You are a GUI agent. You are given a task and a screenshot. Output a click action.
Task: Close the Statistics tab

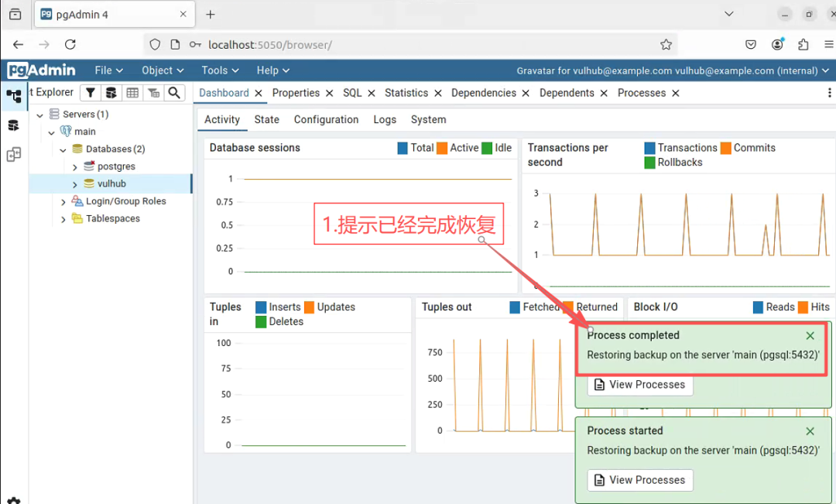[x=437, y=94]
